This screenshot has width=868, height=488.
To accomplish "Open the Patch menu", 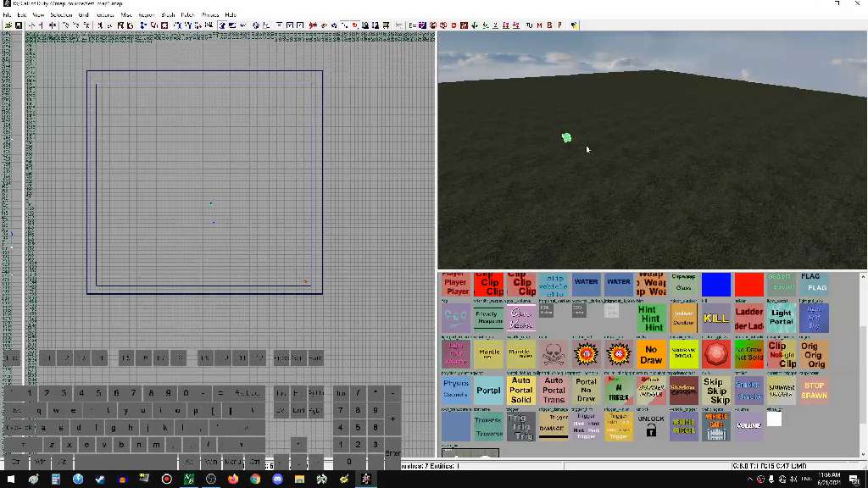I will (x=187, y=15).
